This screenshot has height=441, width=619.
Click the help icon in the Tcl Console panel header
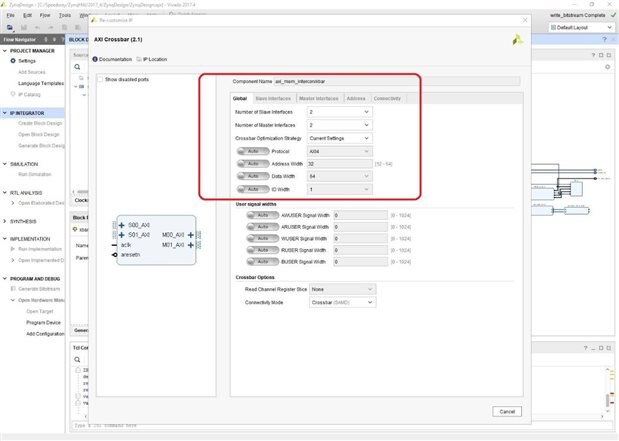[585, 348]
